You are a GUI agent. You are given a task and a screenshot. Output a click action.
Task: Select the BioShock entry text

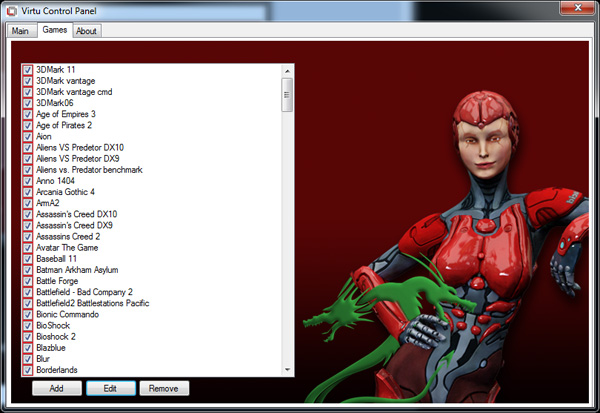coord(53,325)
